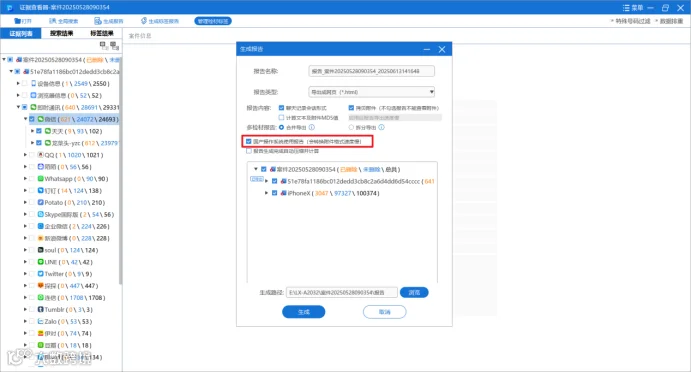Collapse the instant messaging node (29331)
Viewport: 692px width, 372px height.
click(18, 107)
